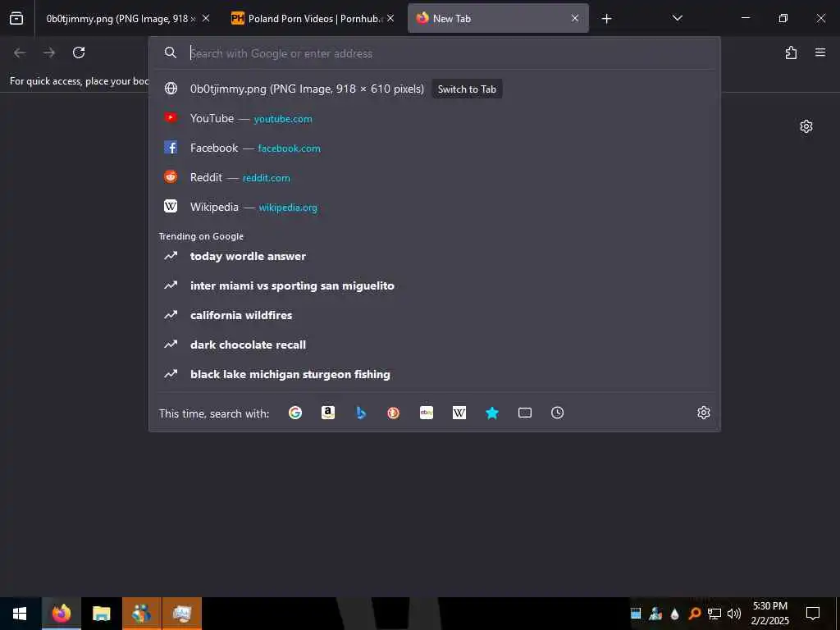The height and width of the screenshot is (630, 840).
Task: Search this time with Google
Action: [295, 413]
